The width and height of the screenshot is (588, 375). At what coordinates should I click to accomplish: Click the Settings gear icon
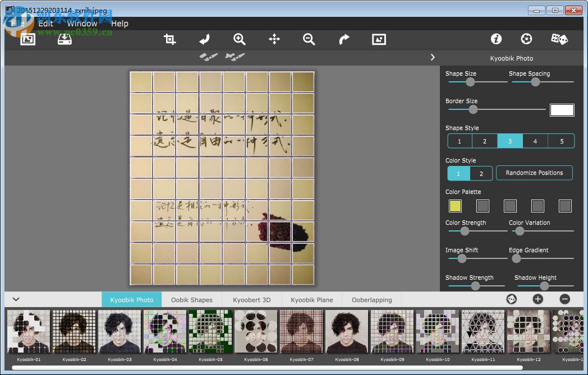(x=526, y=39)
